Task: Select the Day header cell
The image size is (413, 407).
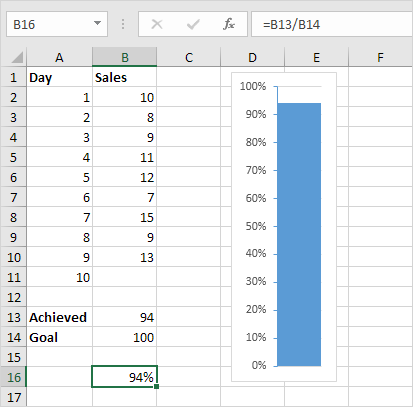Action: [x=59, y=77]
